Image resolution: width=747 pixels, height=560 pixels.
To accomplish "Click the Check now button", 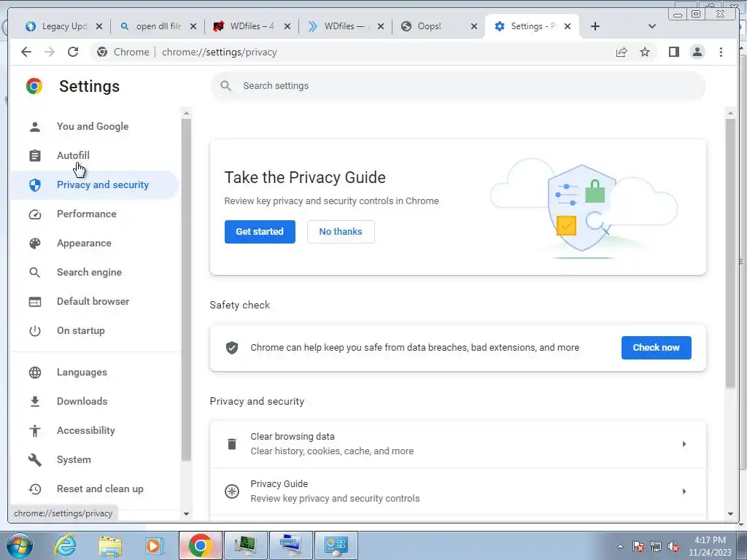I will click(656, 348).
